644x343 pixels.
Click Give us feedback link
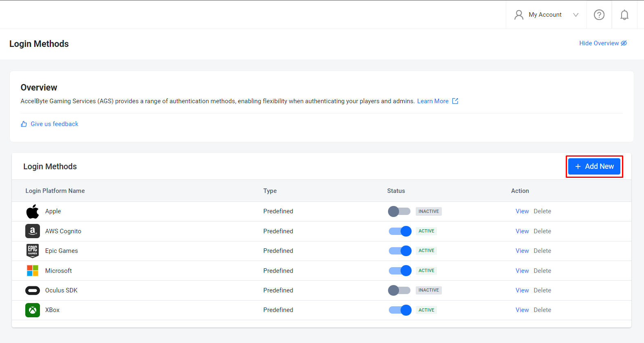pyautogui.click(x=55, y=124)
